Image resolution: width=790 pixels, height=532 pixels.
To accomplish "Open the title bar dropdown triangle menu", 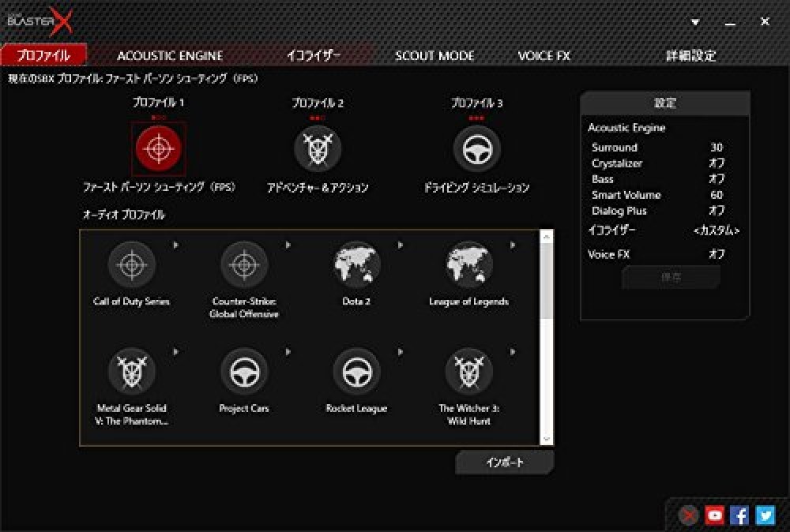I will click(x=695, y=22).
